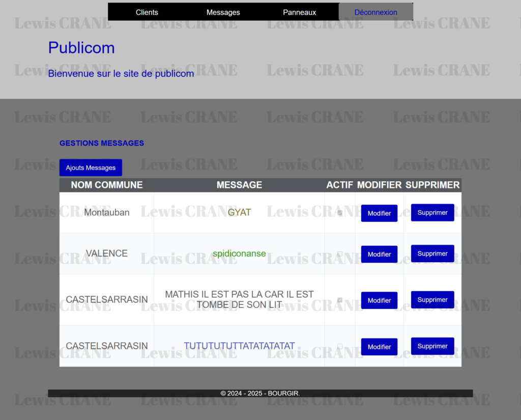This screenshot has width=521, height=420.
Task: Click the NOM COMMUNE column header
Action: [107, 185]
